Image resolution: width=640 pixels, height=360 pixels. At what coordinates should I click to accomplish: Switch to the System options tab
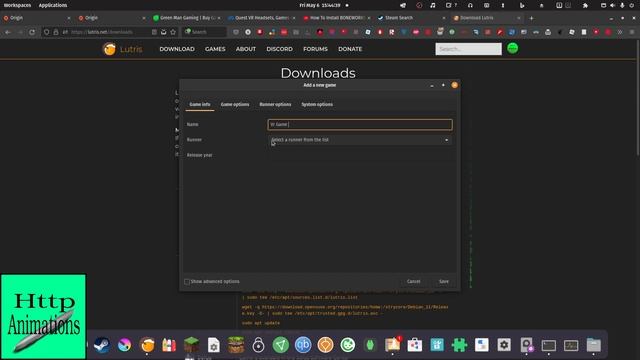[317, 104]
